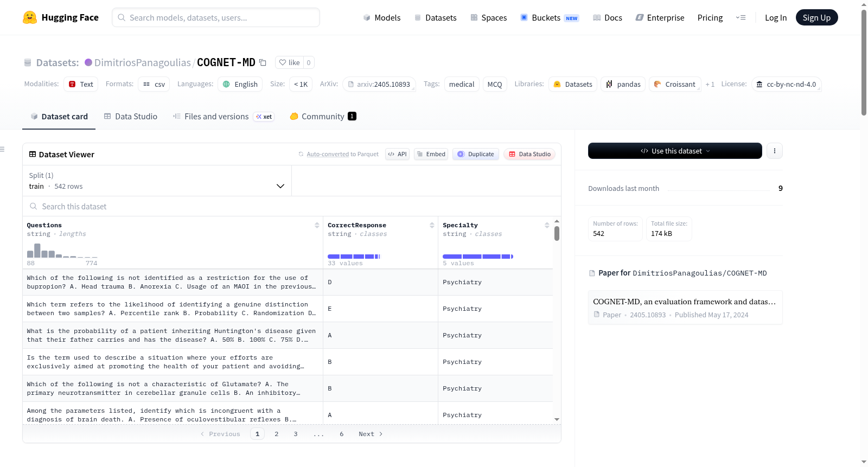Go to page 3 of results
This screenshot has height=467, width=868.
pyautogui.click(x=296, y=434)
